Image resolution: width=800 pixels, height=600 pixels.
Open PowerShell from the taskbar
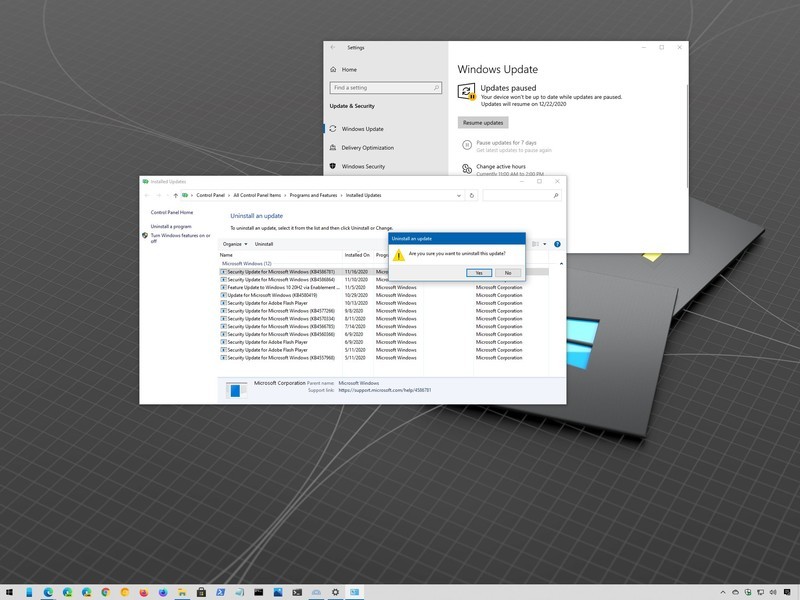[220, 592]
